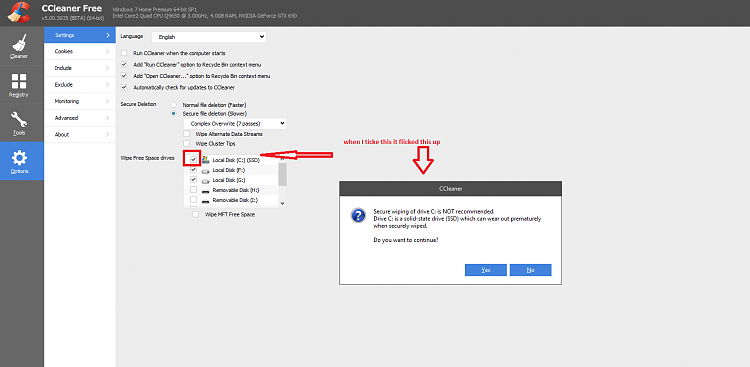Untick Local Disk (F:) checkbox
The image size is (750, 367).
[193, 170]
